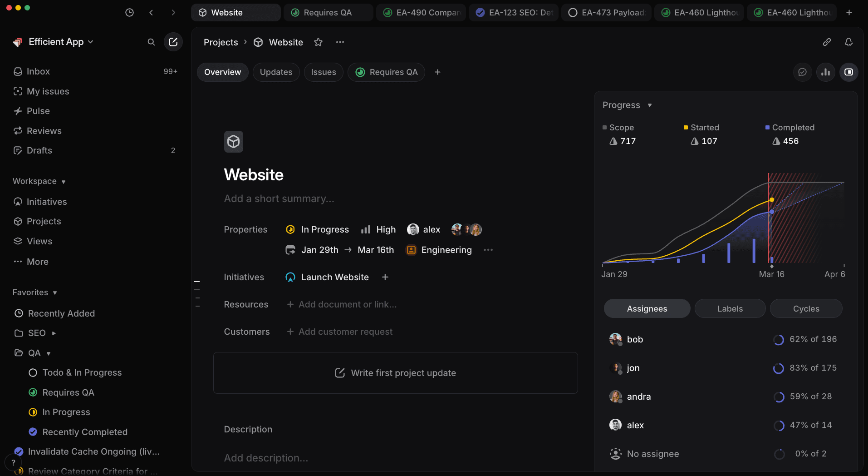This screenshot has height=476, width=868.
Task: Click the project update check bubble icon
Action: (x=802, y=72)
